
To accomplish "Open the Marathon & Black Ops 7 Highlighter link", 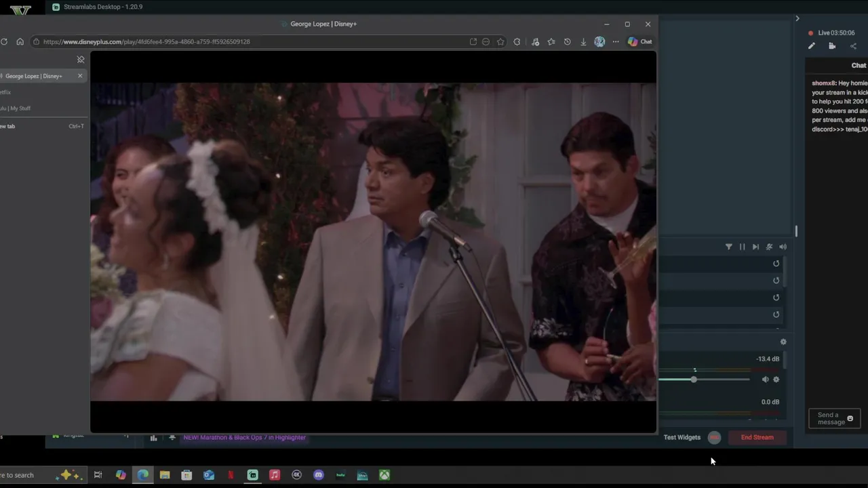I will click(x=244, y=437).
